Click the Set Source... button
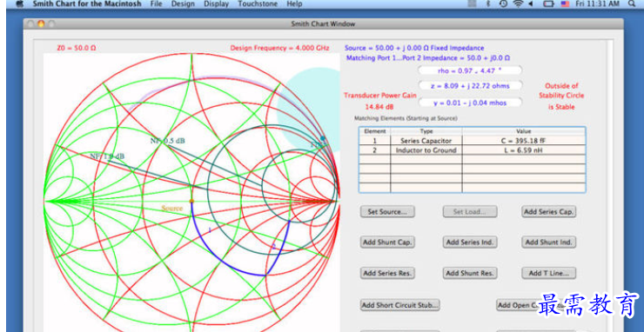The image size is (644, 332). tap(387, 212)
